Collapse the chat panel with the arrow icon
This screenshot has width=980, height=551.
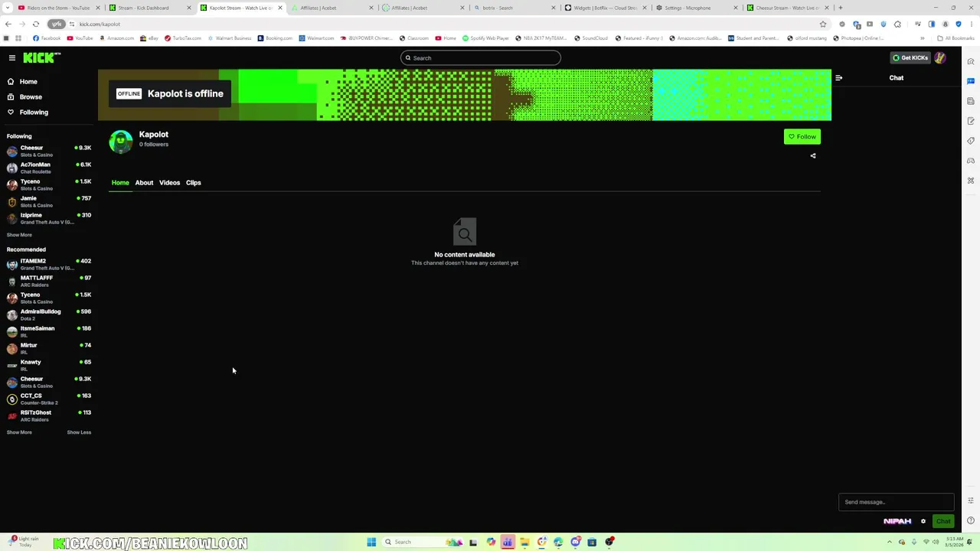point(838,78)
